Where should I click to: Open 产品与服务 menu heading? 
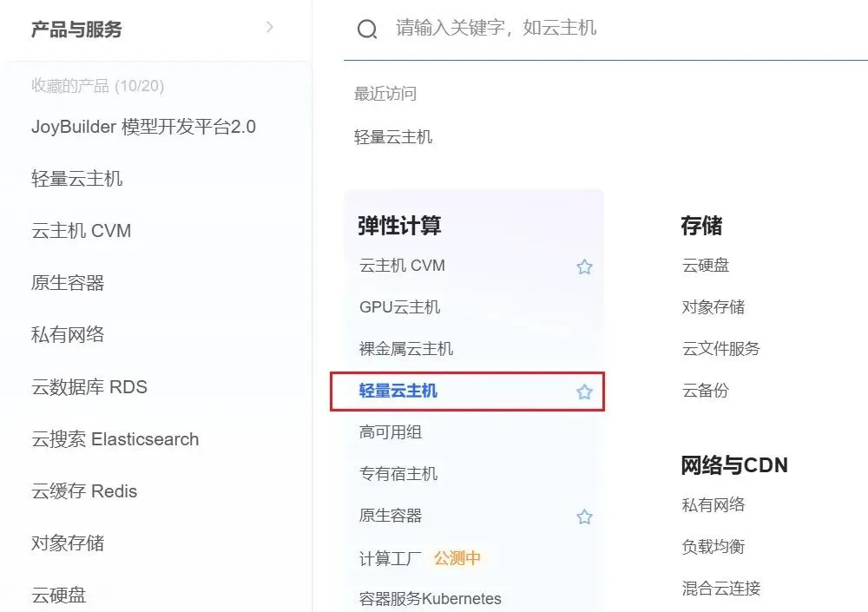(76, 29)
